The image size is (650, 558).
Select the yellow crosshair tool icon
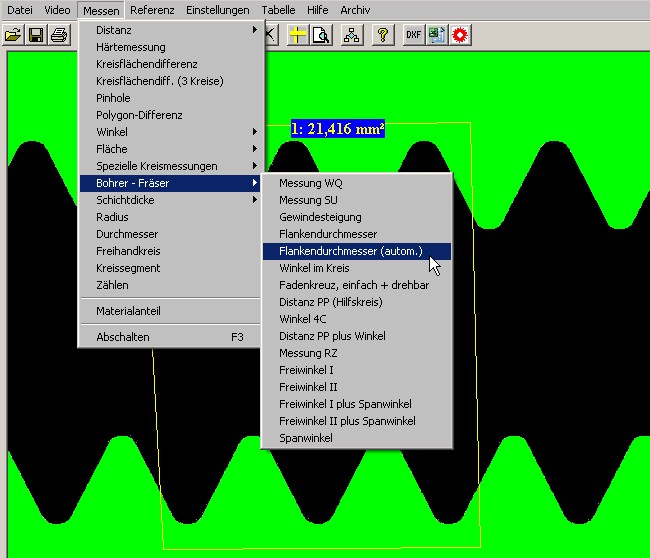coord(297,35)
